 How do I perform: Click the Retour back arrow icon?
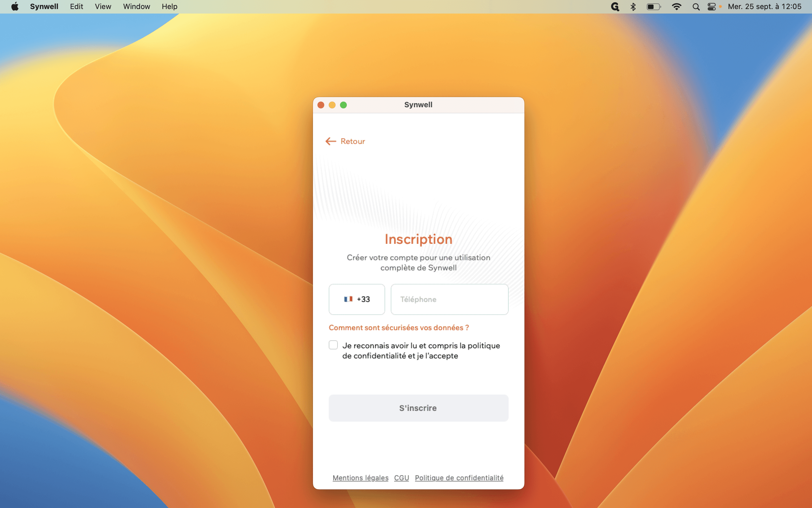click(x=330, y=141)
